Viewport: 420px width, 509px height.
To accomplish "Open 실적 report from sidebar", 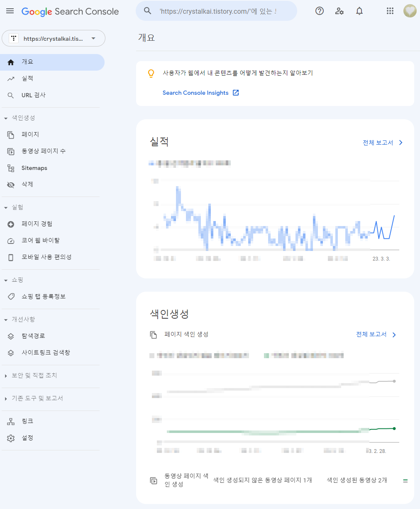I will click(52, 79).
